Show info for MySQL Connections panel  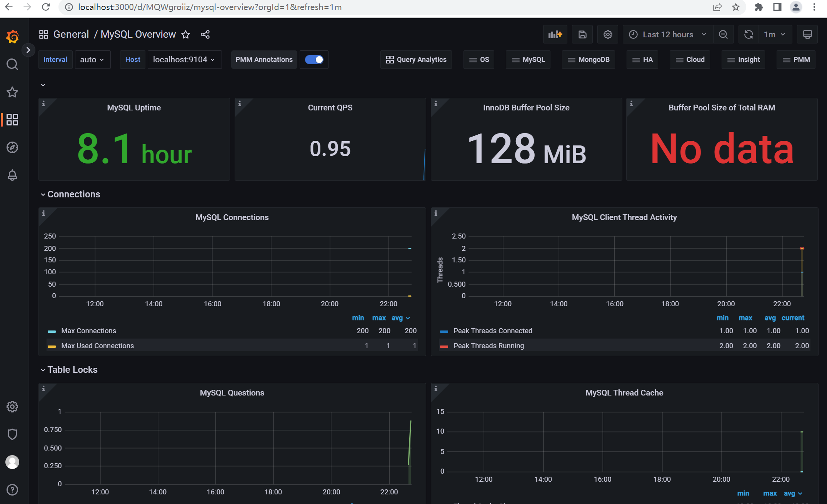click(43, 213)
